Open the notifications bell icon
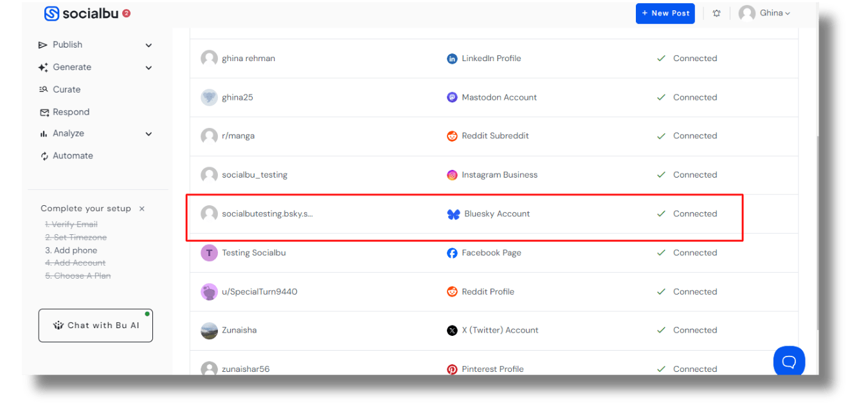 pos(717,14)
